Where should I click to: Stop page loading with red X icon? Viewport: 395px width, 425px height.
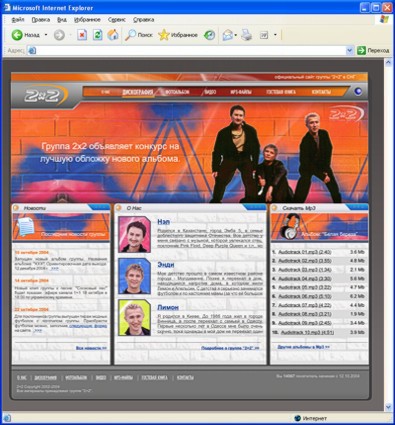click(82, 35)
